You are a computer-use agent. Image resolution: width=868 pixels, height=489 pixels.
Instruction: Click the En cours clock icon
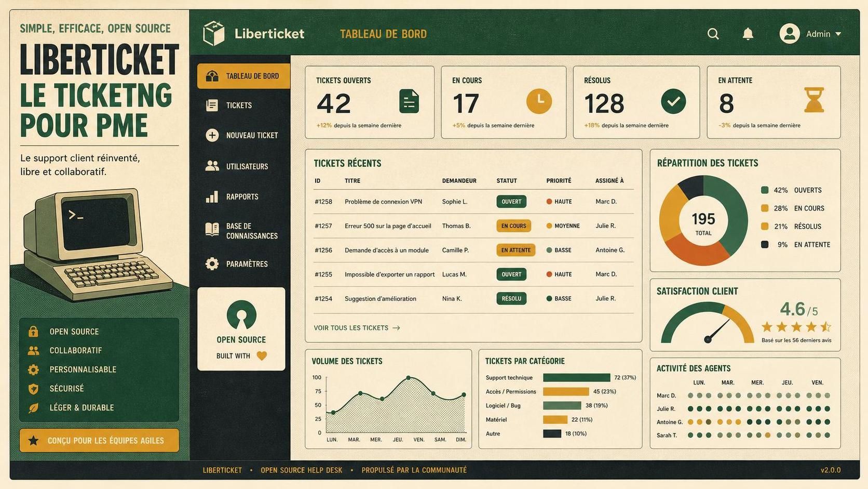539,101
